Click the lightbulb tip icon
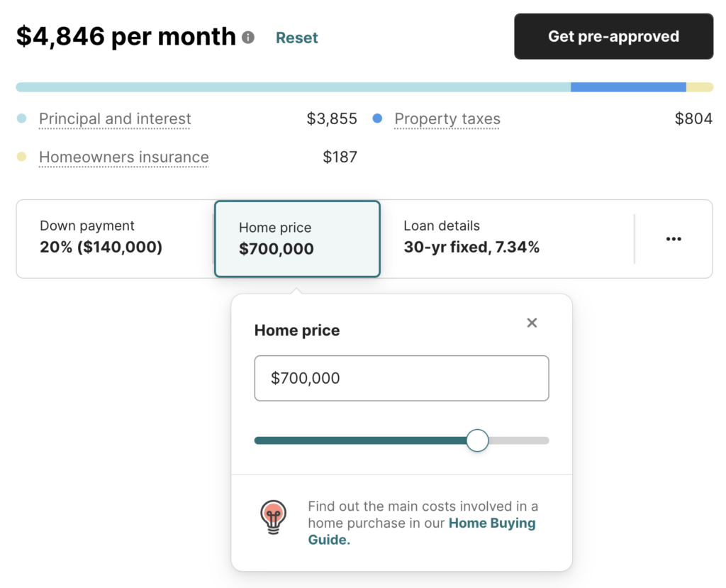 click(x=273, y=517)
